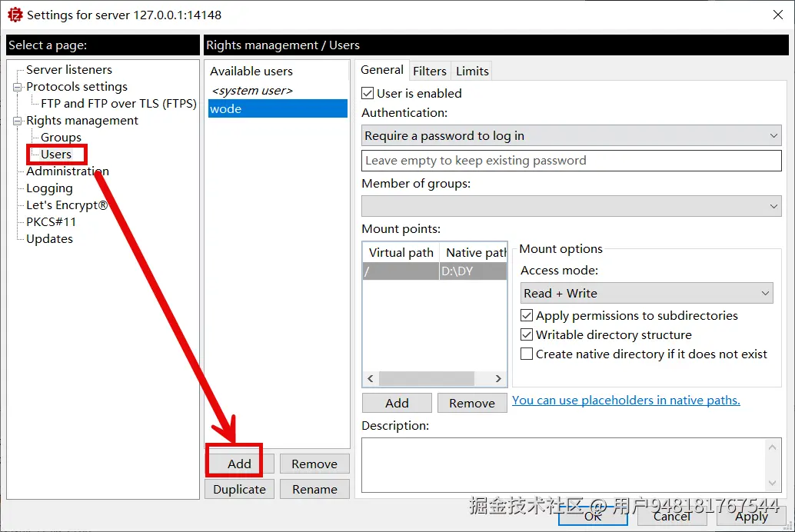Select the wode user
The height and width of the screenshot is (532, 795).
[278, 108]
